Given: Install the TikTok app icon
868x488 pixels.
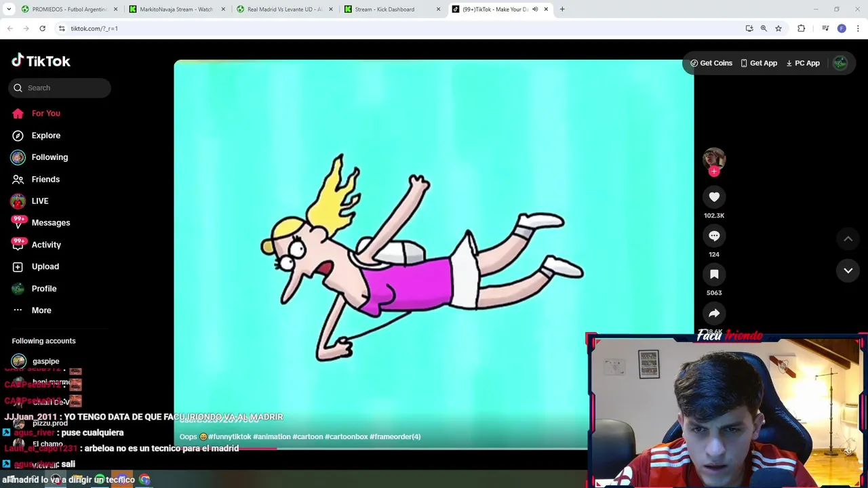Looking at the screenshot, I should pyautogui.click(x=749, y=28).
